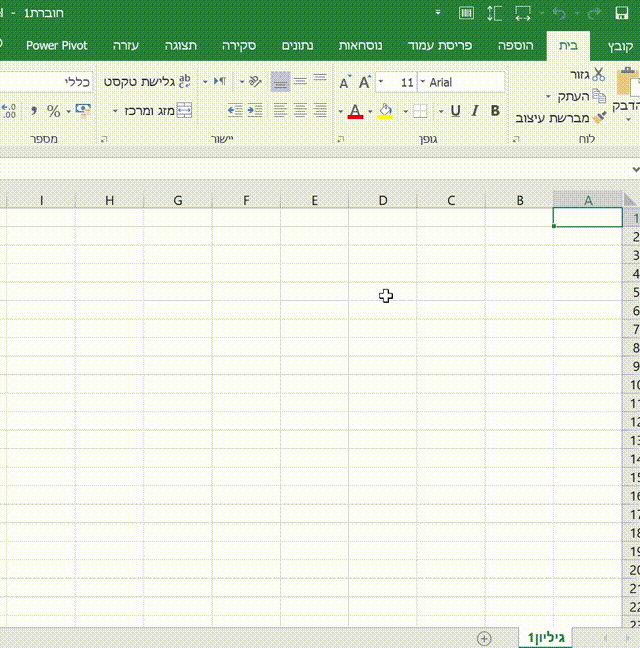This screenshot has width=640, height=648.
Task: Click the Save icon in the title bar
Action: coord(621,13)
